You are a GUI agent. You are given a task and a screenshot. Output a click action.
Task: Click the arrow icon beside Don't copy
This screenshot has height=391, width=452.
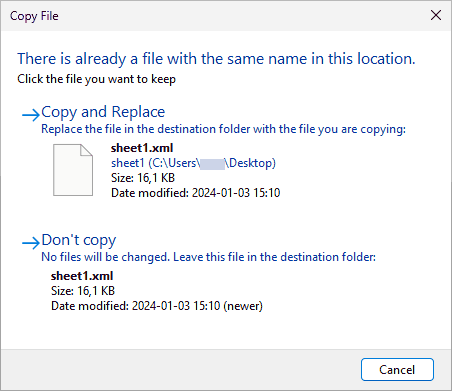point(31,243)
